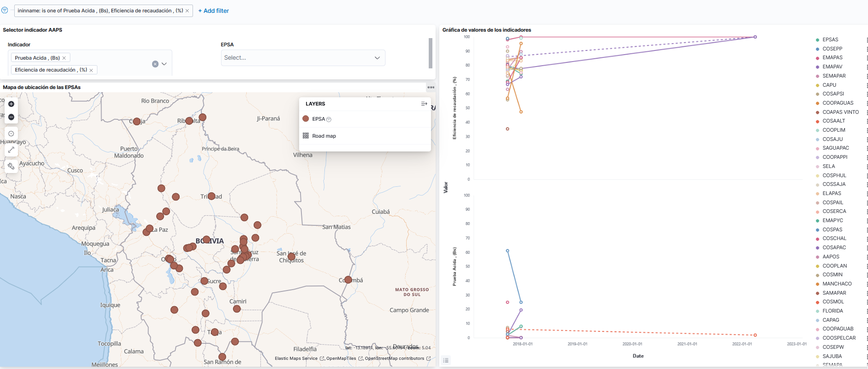Open the map tools wrench button
The height and width of the screenshot is (369, 868).
coord(11,166)
